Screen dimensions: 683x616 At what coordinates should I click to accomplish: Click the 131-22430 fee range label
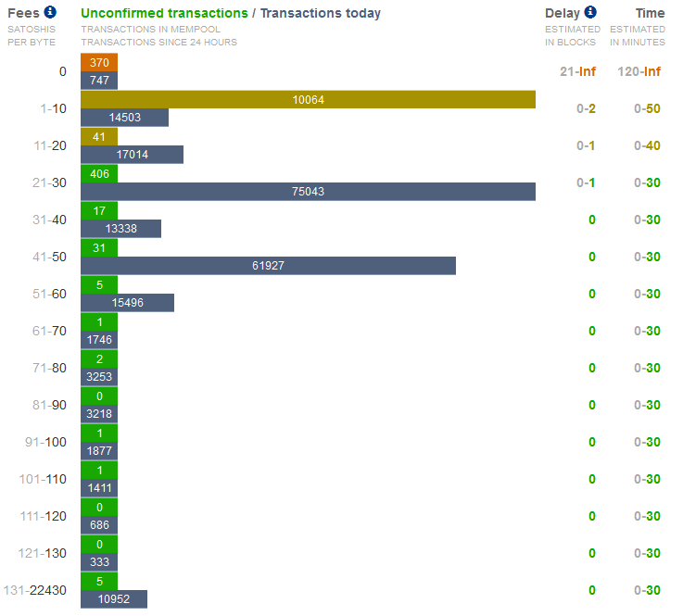(35, 590)
